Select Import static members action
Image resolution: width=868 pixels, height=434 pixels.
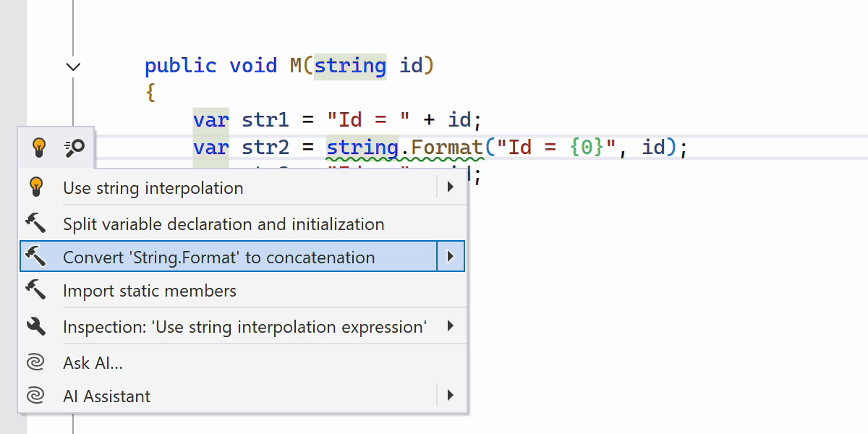pyautogui.click(x=150, y=291)
